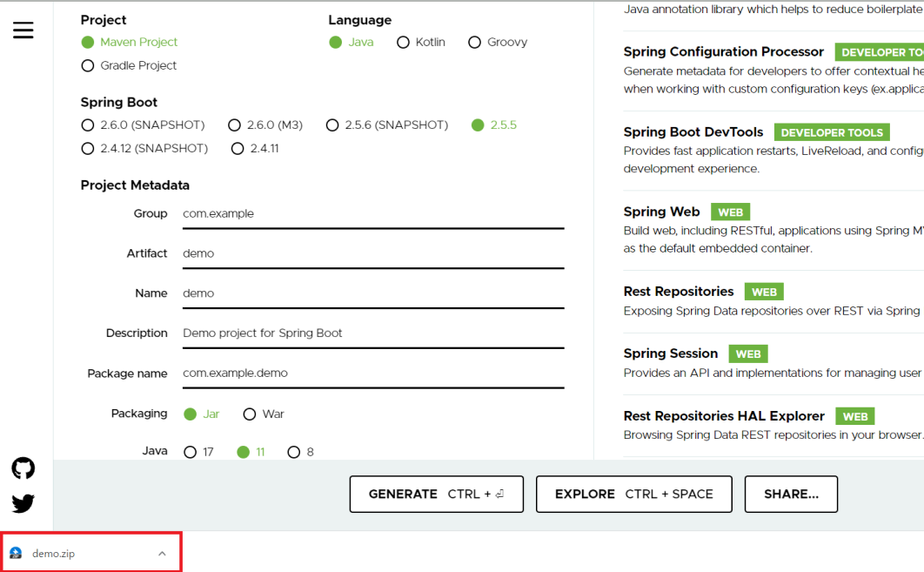Click Spring Boot DevTools dependency title
924x572 pixels.
click(x=693, y=132)
